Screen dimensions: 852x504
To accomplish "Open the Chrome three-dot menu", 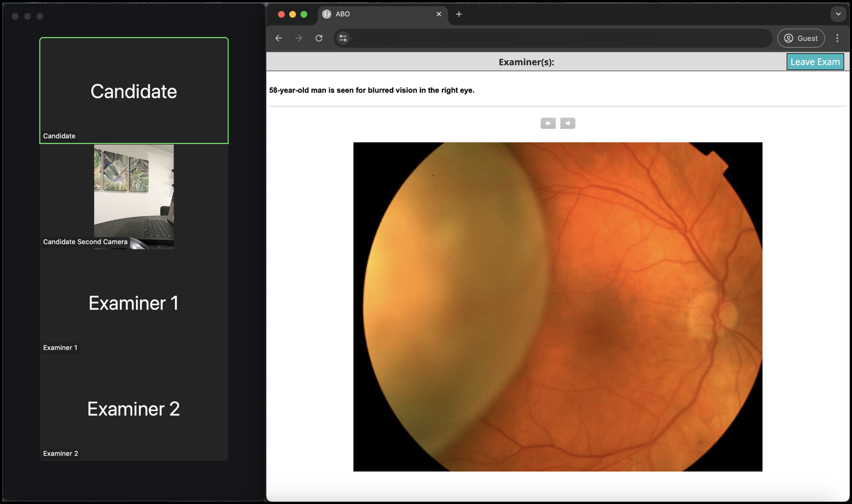I will coord(837,38).
